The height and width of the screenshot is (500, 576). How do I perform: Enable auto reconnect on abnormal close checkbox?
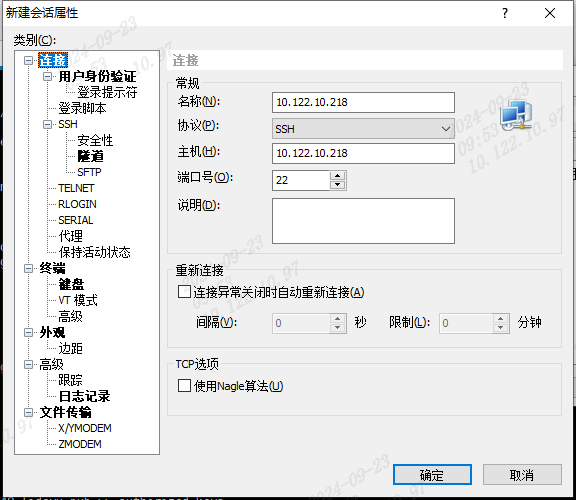pyautogui.click(x=184, y=292)
